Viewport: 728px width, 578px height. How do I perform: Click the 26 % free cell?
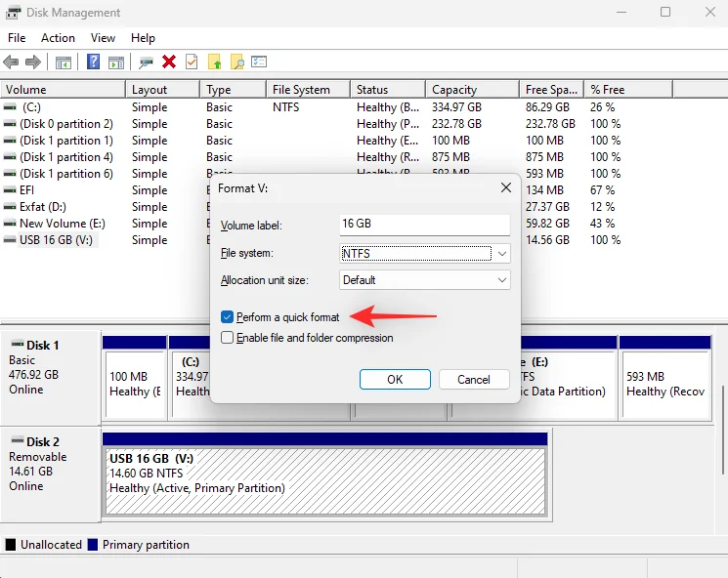tap(602, 107)
